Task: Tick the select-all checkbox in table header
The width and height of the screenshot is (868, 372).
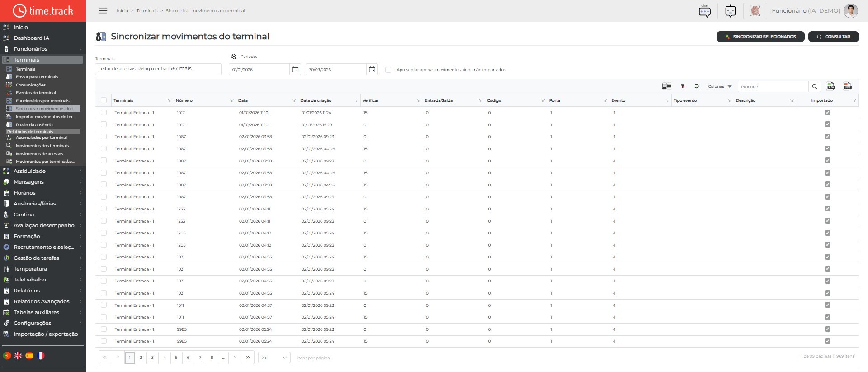Action: coord(104,100)
